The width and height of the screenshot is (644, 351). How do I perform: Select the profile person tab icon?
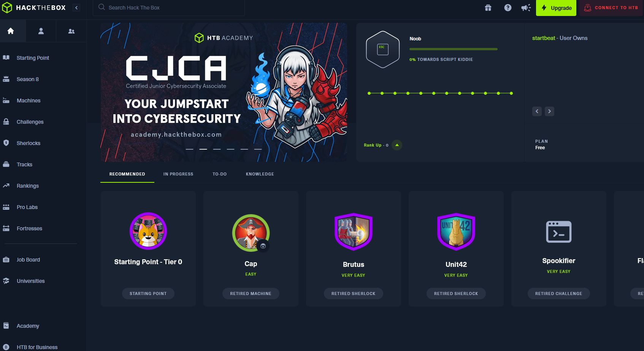41,31
